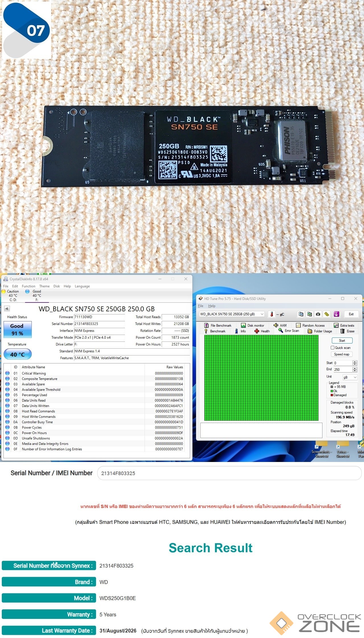364x638 pixels.
Task: Switch to Benchmark tab
Action: [x=215, y=331]
